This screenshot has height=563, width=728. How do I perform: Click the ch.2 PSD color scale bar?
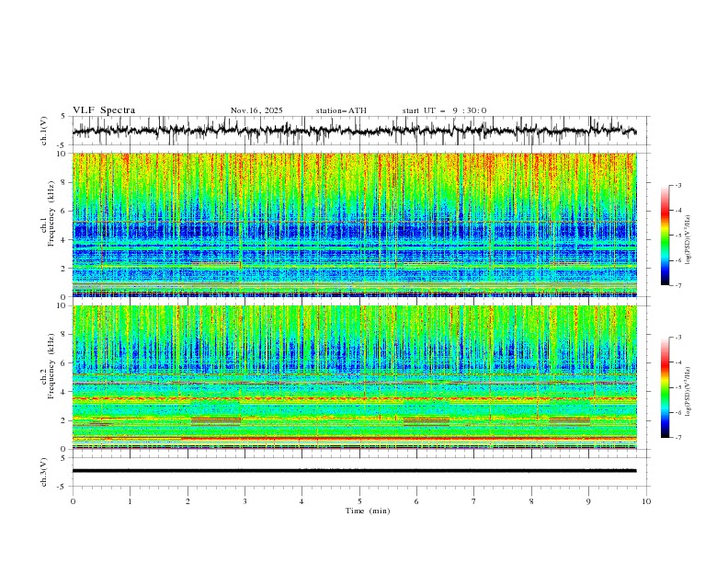(665, 387)
